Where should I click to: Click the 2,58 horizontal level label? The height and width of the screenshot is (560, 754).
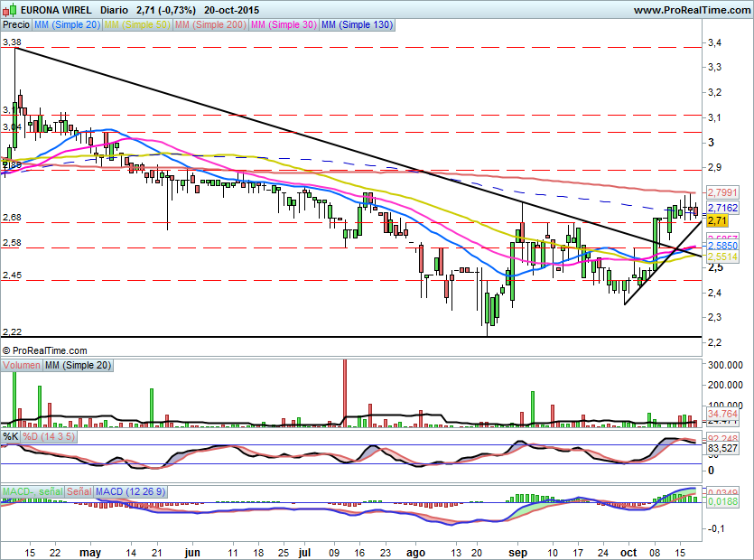click(12, 243)
